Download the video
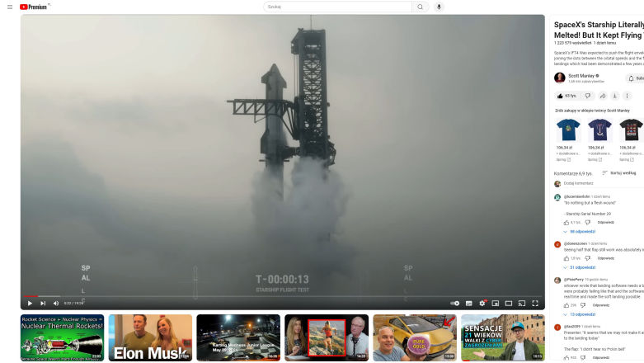 point(615,96)
